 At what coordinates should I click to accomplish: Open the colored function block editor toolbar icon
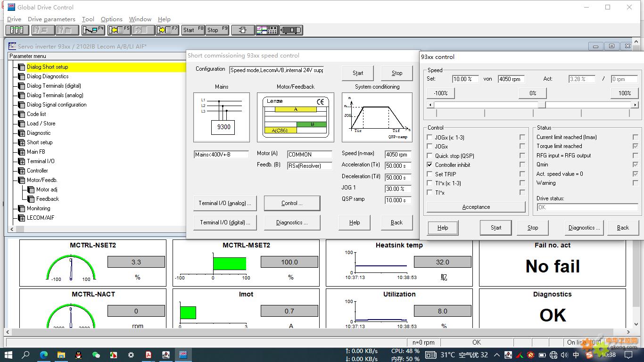[267, 30]
